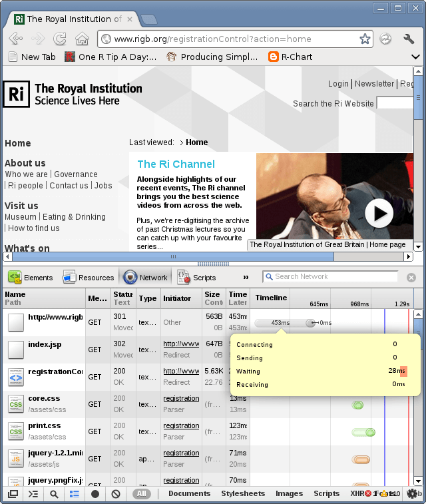Screen dimensions: 426x504
Task: Reload the page with the refresh icon
Action: 60,39
